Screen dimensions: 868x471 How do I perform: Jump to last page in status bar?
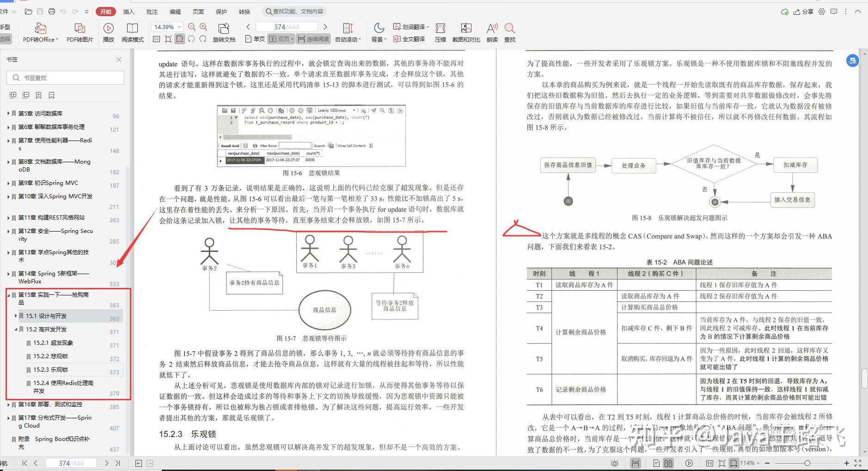[117, 463]
